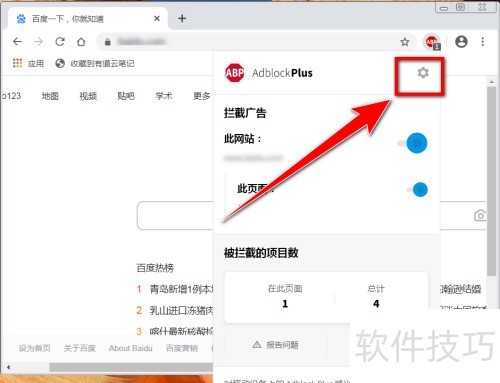
Task: Open Chrome three-dot menu
Action: pos(483,42)
